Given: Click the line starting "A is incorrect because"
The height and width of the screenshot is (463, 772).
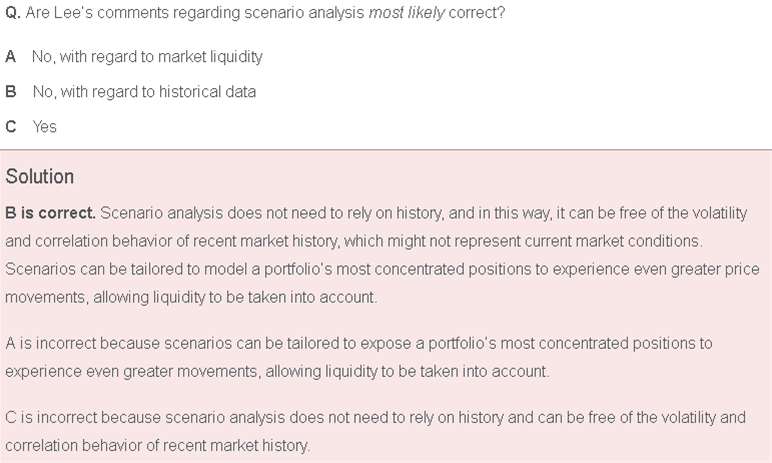Looking at the screenshot, I should (358, 343).
